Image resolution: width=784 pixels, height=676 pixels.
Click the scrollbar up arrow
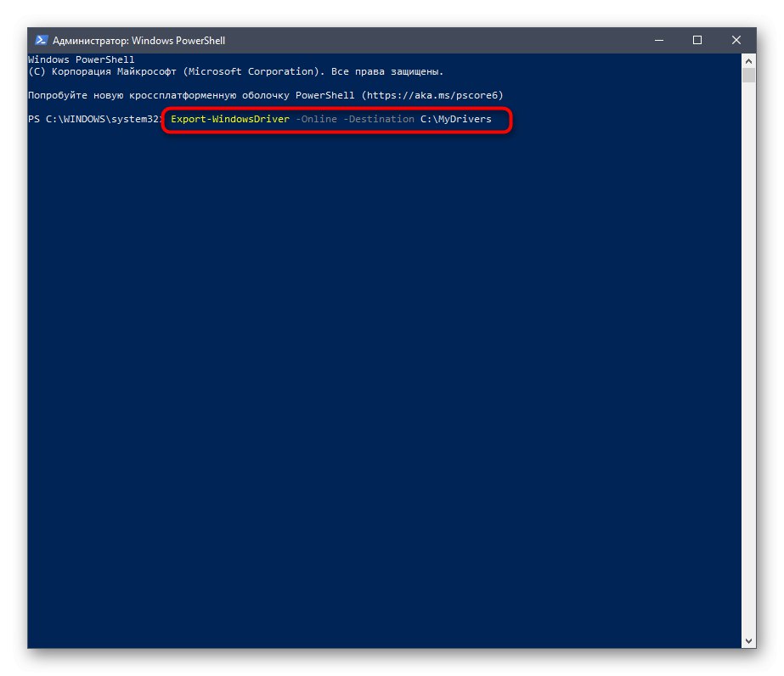tap(748, 60)
